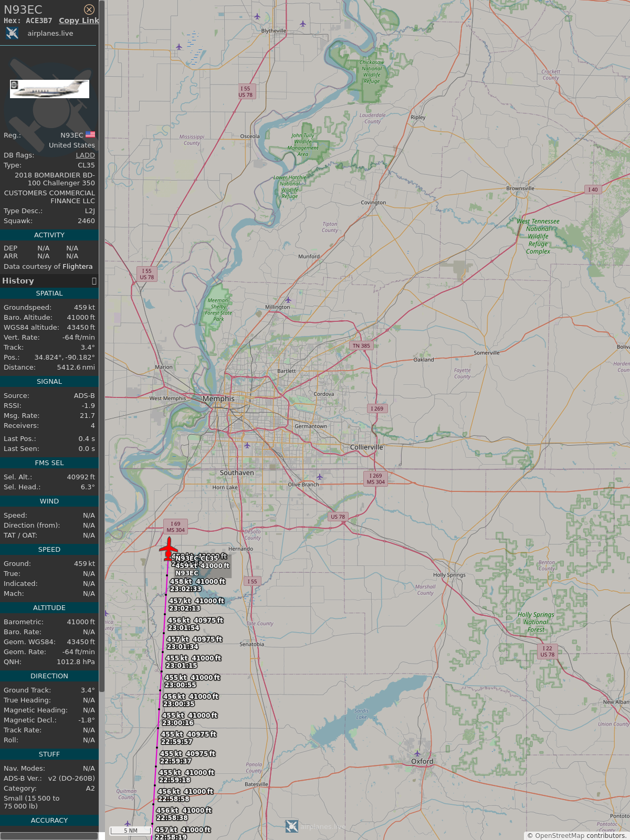Viewport: 630px width, 840px height.
Task: Click the ADS-B Ver. value v2 (DO-260B)
Action: coord(71,778)
